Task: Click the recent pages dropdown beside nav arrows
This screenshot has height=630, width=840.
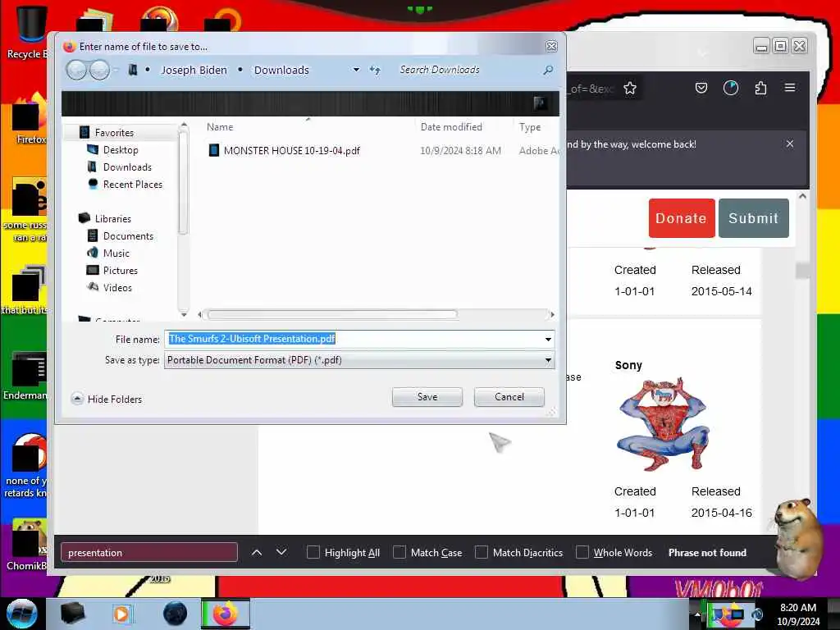Action: click(115, 71)
